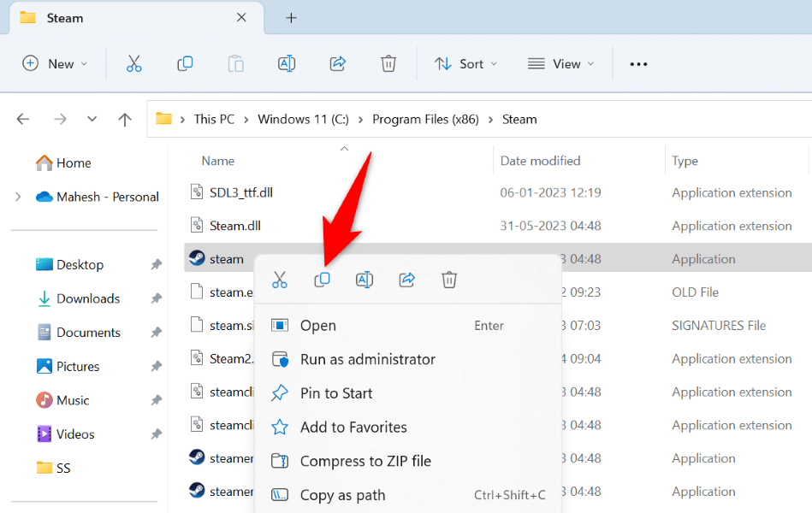
Task: Open the View dropdown menu
Action: tap(560, 63)
